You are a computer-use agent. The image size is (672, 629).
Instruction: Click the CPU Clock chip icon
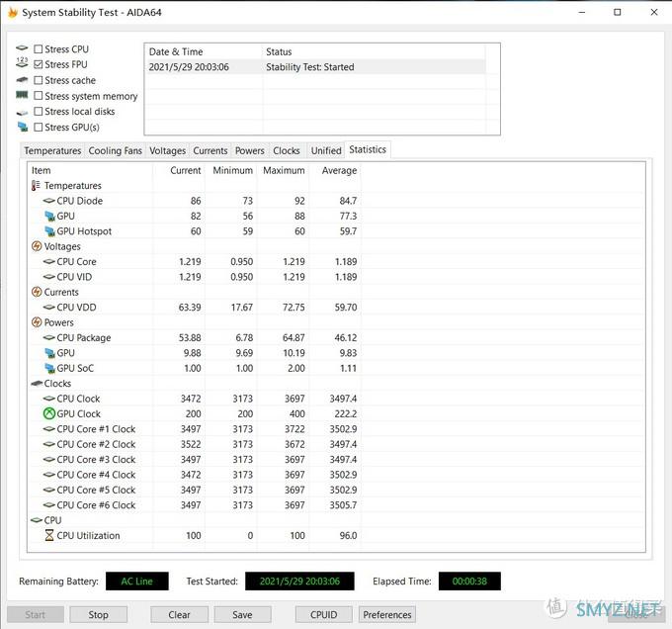pyautogui.click(x=49, y=399)
